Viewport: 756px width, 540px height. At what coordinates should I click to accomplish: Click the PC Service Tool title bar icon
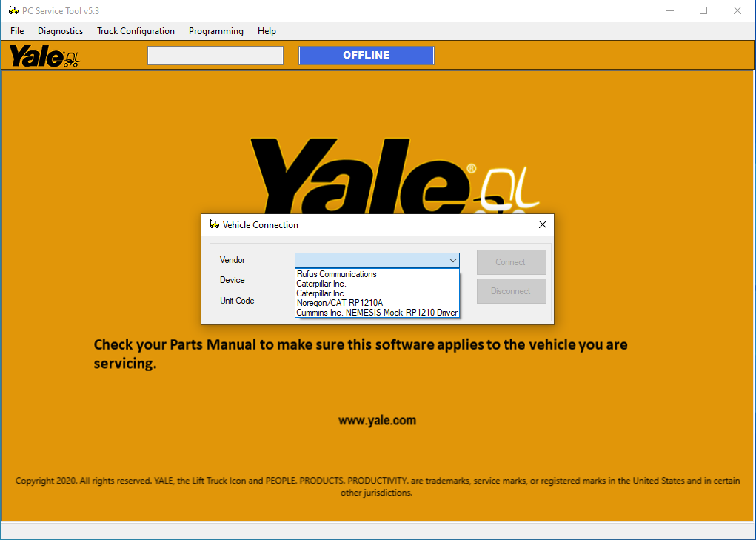click(x=13, y=10)
